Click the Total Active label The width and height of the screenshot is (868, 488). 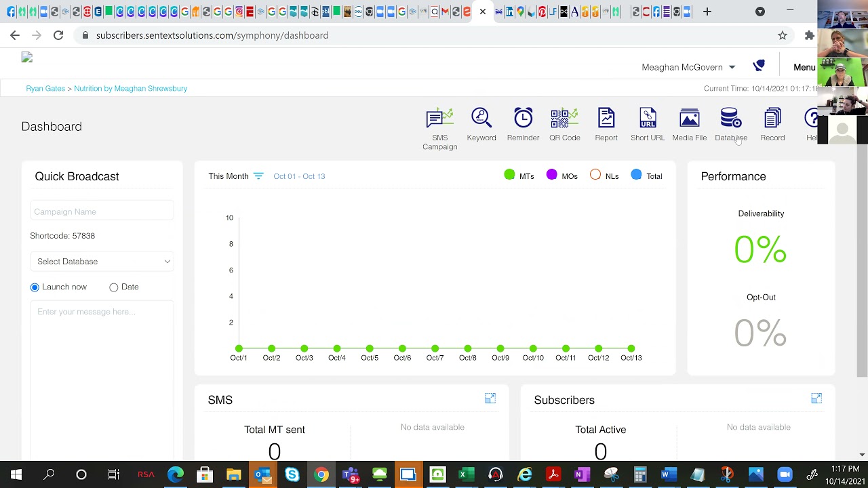(x=601, y=430)
